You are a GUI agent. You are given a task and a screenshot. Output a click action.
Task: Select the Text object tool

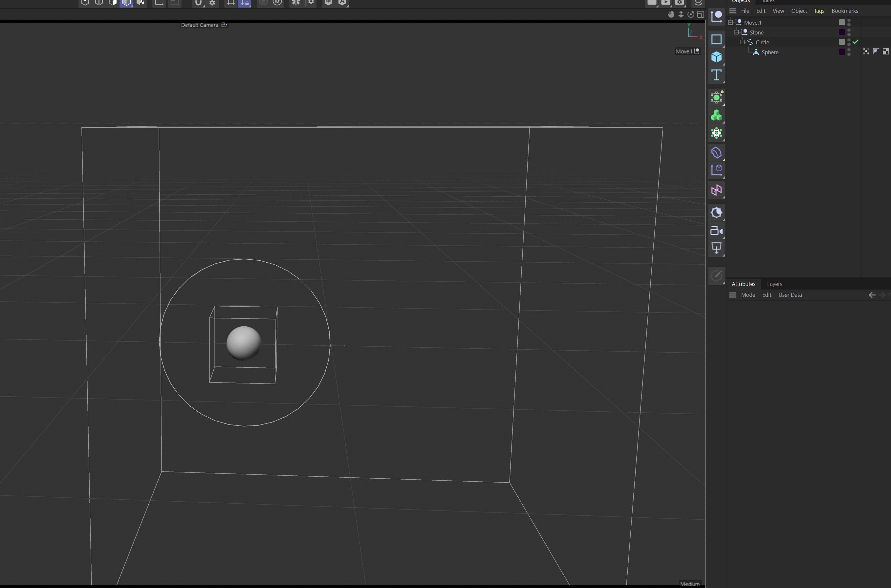pyautogui.click(x=716, y=75)
